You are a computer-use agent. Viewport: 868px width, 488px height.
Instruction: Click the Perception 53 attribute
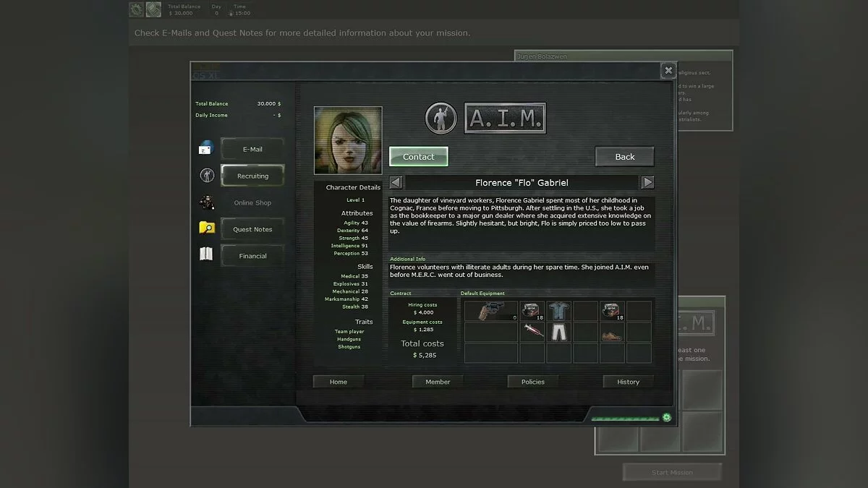pos(351,254)
